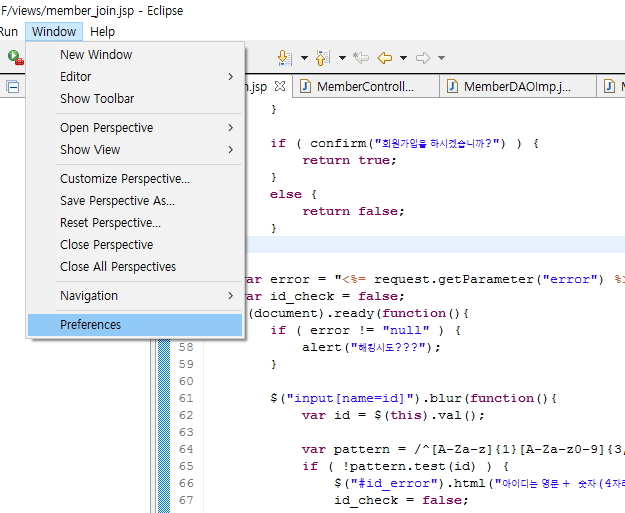
Task: Click line 60 in editor gutter
Action: point(186,381)
